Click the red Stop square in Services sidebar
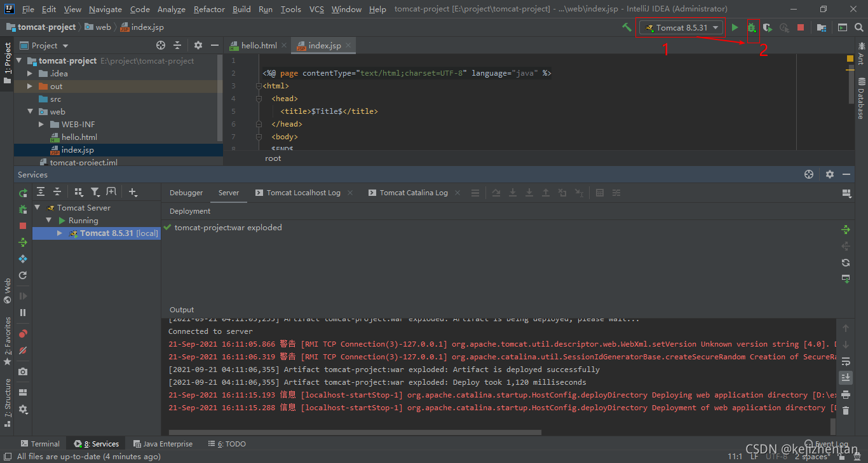868x463 pixels. 23,226
